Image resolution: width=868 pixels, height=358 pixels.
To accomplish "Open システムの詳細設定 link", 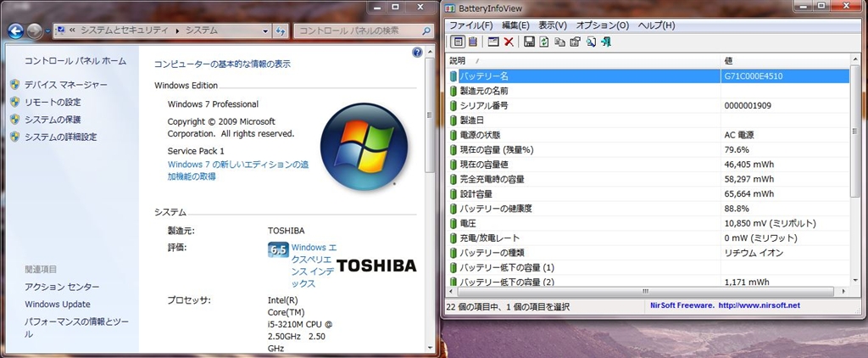I will (x=61, y=137).
